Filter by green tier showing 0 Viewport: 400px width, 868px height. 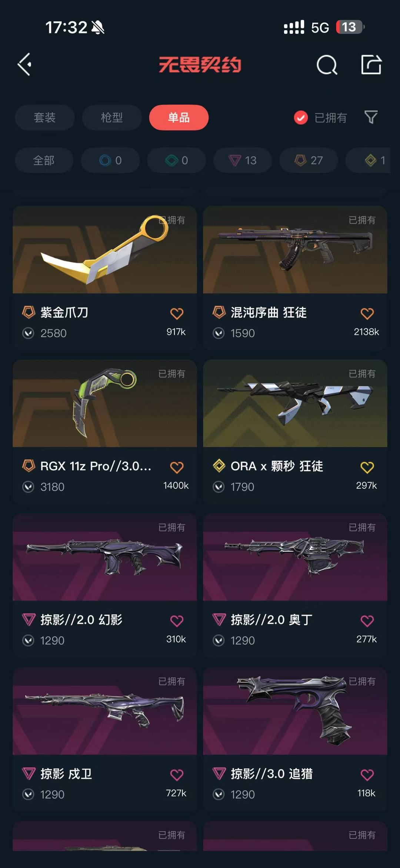(176, 160)
